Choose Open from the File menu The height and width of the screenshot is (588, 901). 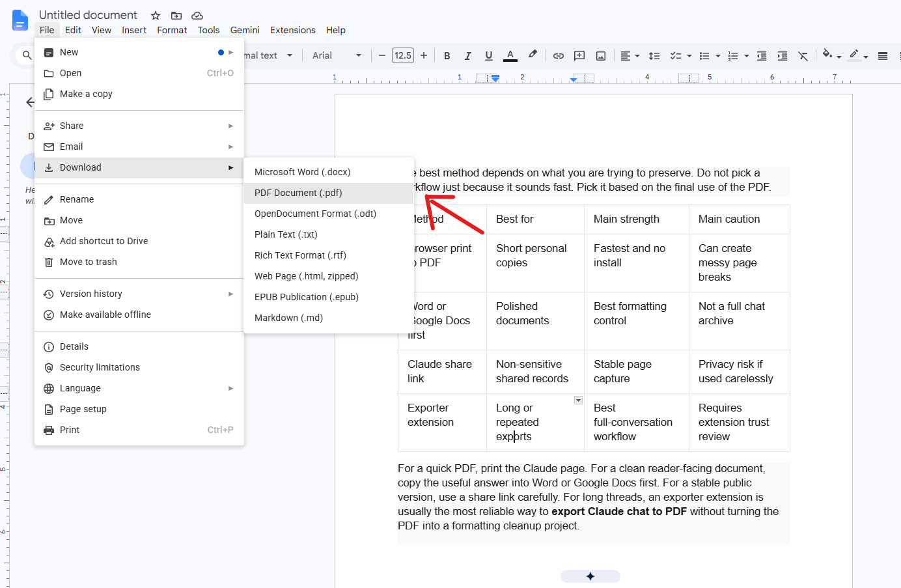139,73
